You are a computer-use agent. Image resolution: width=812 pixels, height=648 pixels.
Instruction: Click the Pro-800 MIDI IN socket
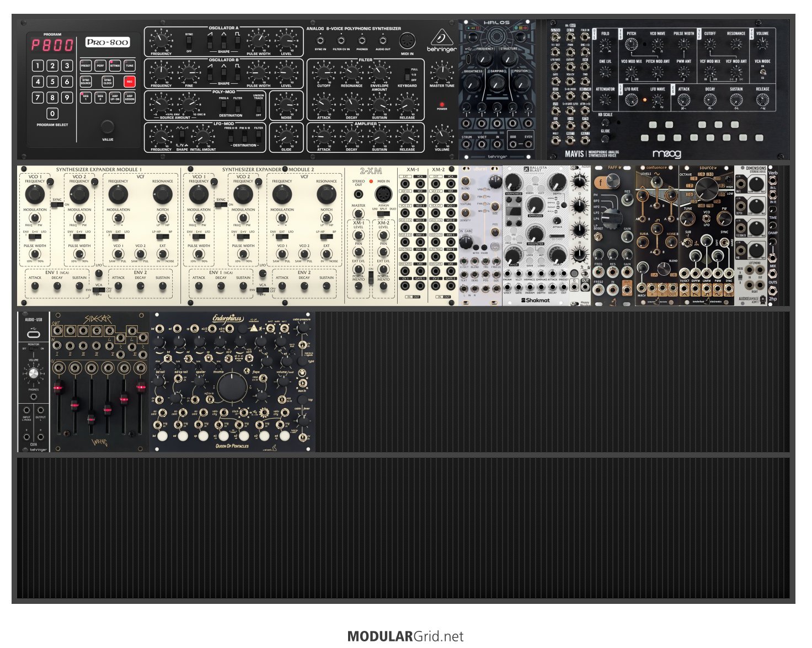click(407, 41)
